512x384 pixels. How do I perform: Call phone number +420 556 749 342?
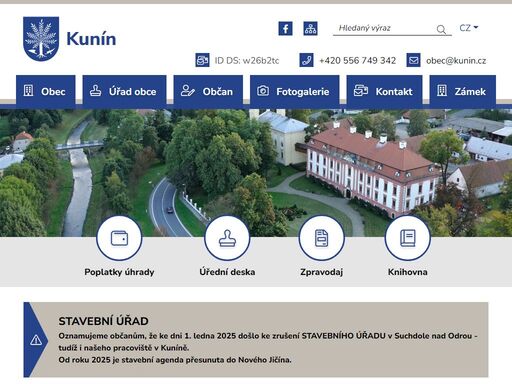[358, 60]
